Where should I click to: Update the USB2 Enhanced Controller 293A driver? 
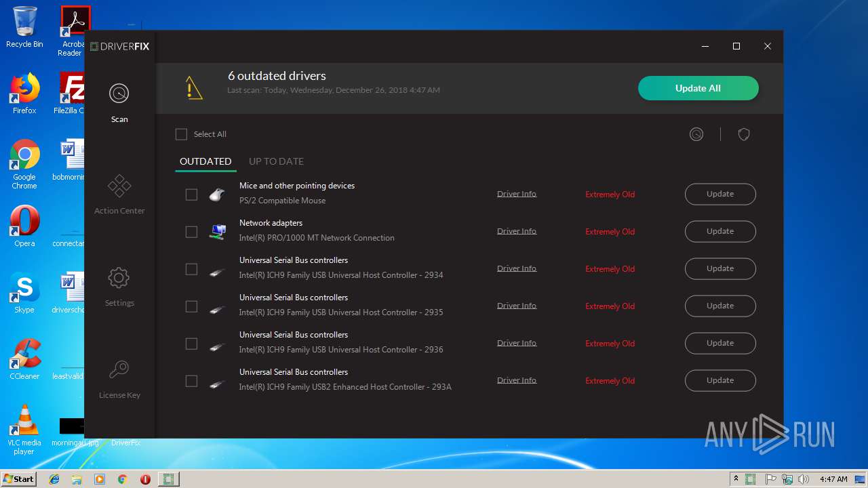tap(720, 380)
